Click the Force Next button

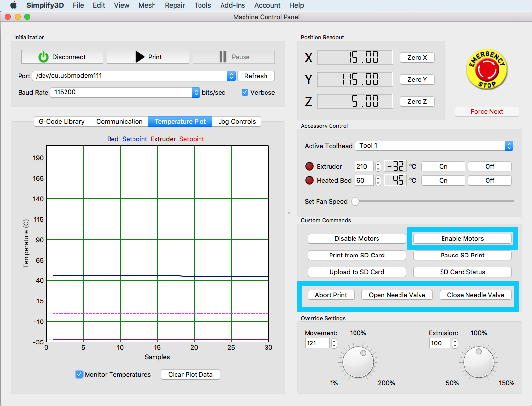tap(487, 111)
